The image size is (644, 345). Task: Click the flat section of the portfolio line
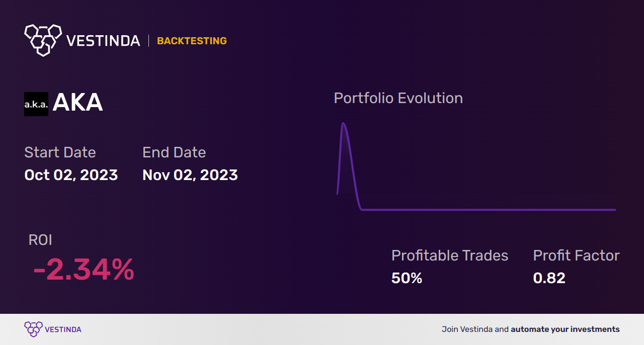tap(488, 210)
